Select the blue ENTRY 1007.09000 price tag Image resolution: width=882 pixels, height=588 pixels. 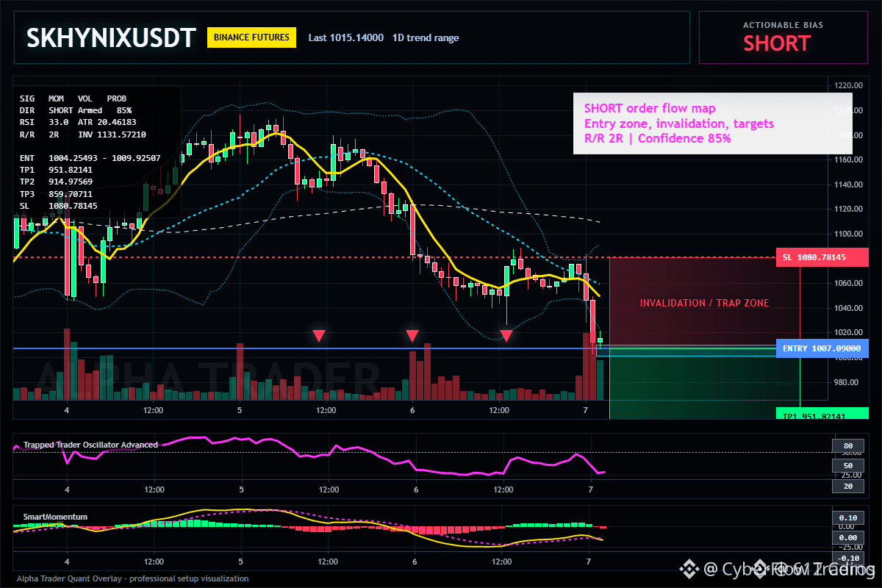822,348
